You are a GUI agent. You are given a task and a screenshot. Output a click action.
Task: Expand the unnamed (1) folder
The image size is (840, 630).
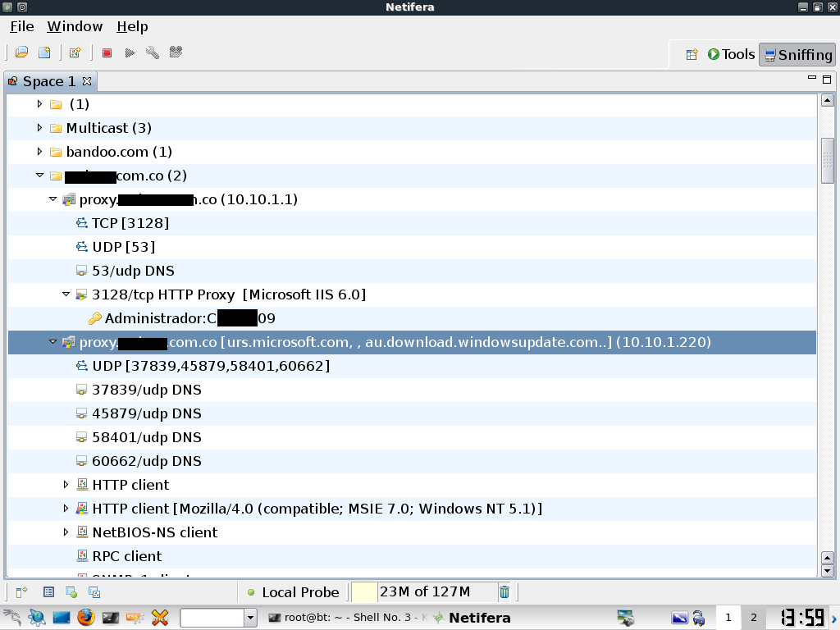tap(39, 104)
